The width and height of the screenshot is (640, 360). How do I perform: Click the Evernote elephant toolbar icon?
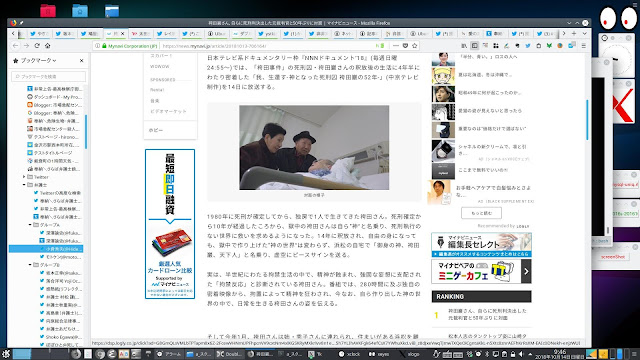click(x=517, y=46)
